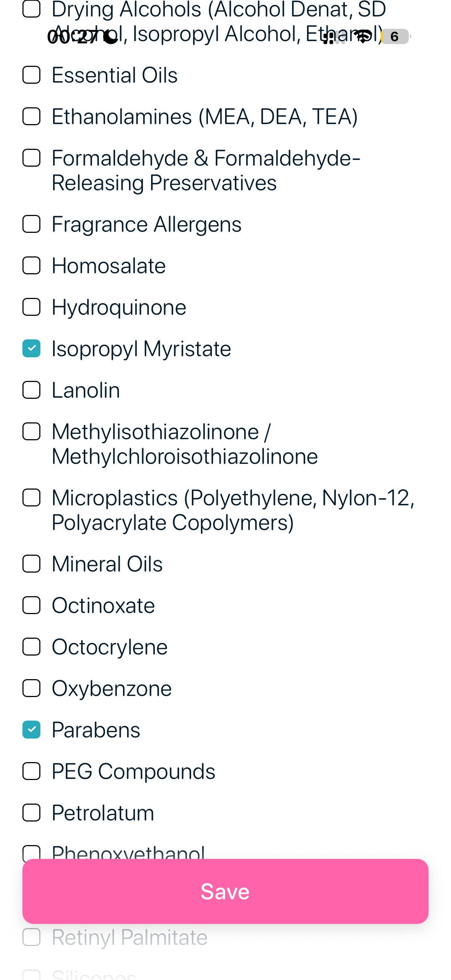The image size is (451, 980).
Task: Enable the Lanolin checkbox
Action: (x=32, y=390)
